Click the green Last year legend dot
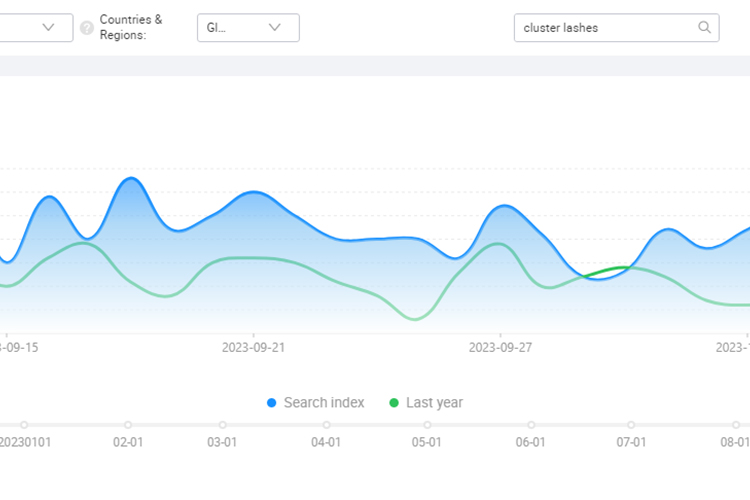Viewport: 750px width, 500px height. (394, 403)
